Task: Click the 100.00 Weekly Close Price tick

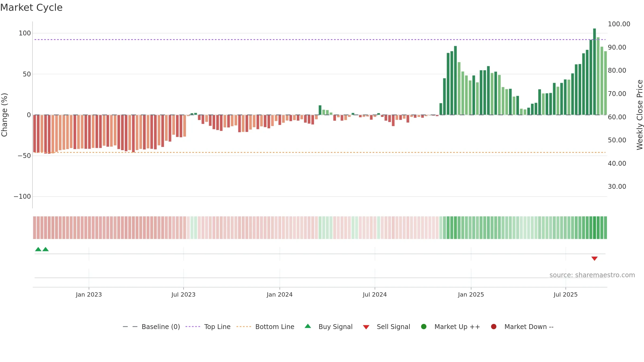Action: (619, 24)
